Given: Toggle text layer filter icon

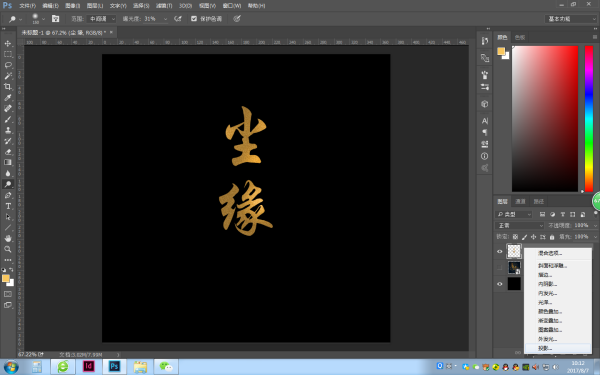Looking at the screenshot, I should (x=562, y=214).
